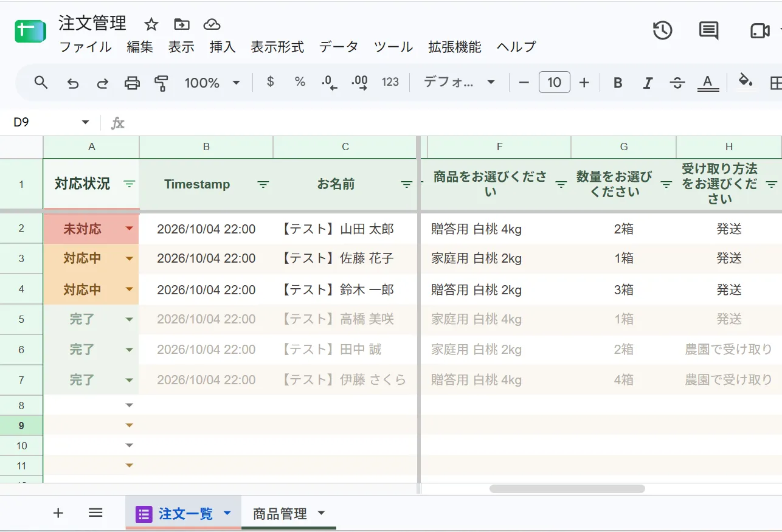782x532 pixels.
Task: Open the 表示 menu
Action: coord(181,47)
